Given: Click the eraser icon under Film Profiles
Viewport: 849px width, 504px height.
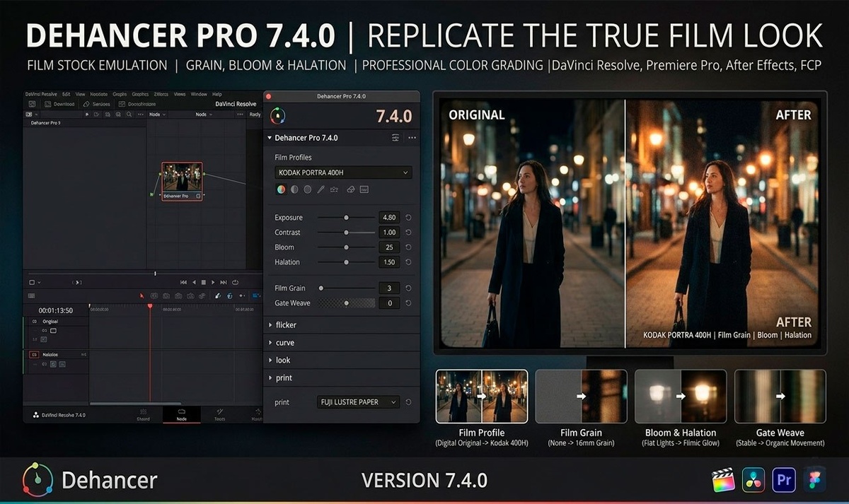Looking at the screenshot, I should click(350, 189).
